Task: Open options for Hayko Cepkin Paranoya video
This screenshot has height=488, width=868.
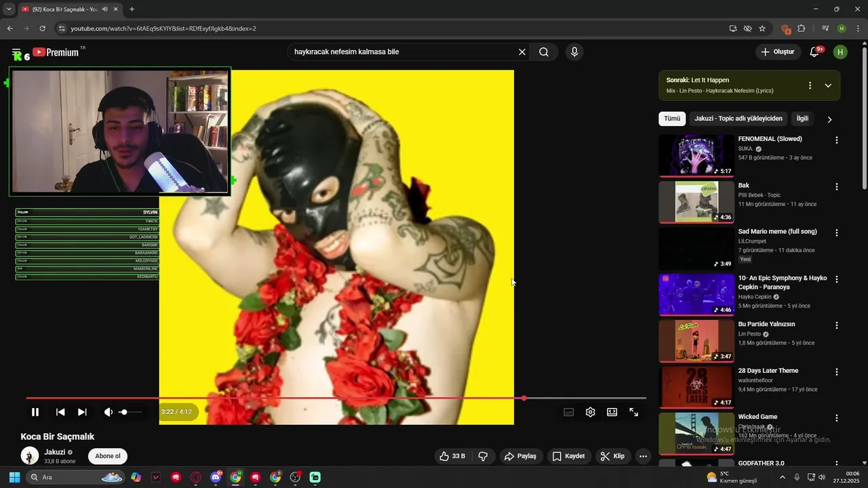Action: tap(837, 279)
